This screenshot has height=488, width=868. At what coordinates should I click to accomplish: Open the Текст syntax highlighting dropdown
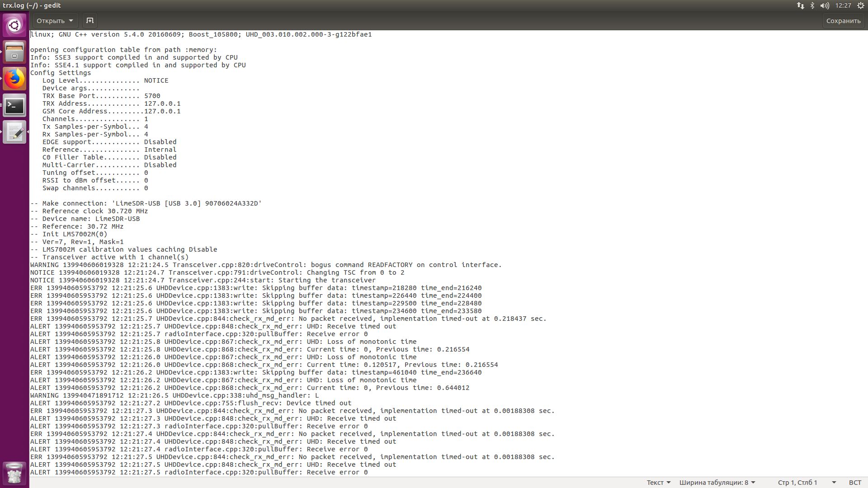658,483
